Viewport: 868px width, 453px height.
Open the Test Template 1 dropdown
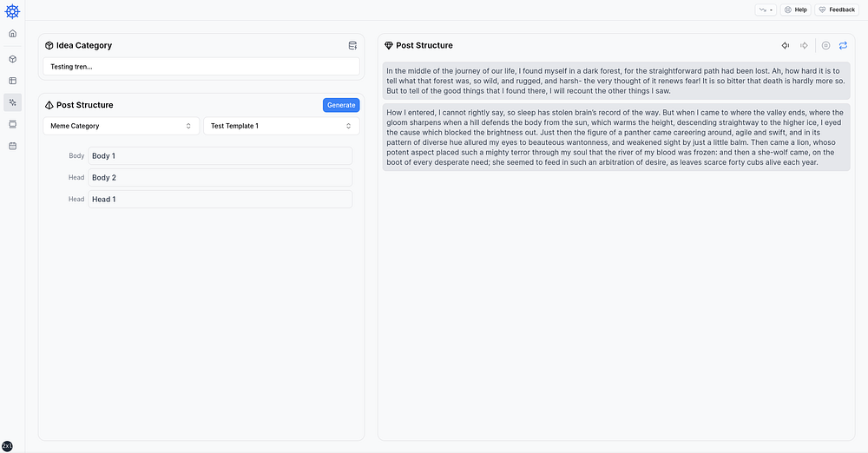(x=281, y=126)
